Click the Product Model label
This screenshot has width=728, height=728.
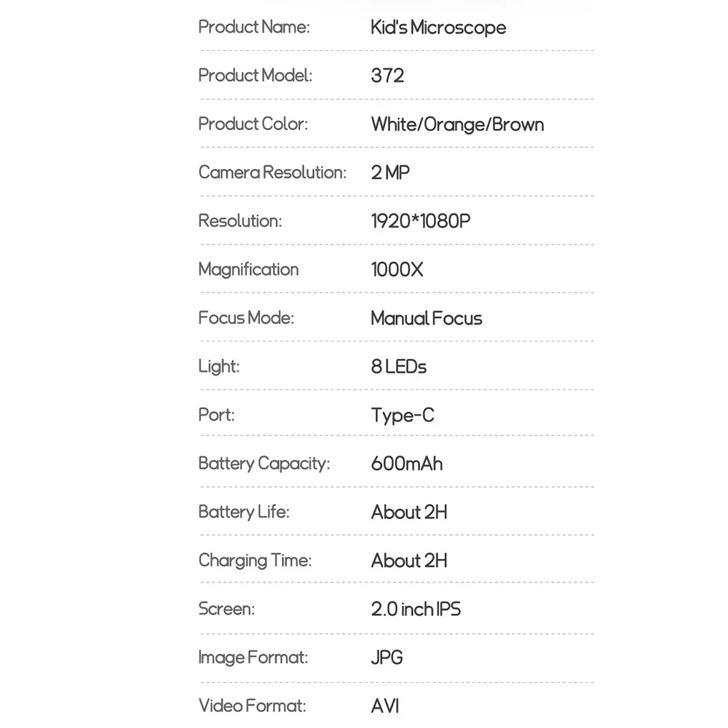tap(256, 75)
